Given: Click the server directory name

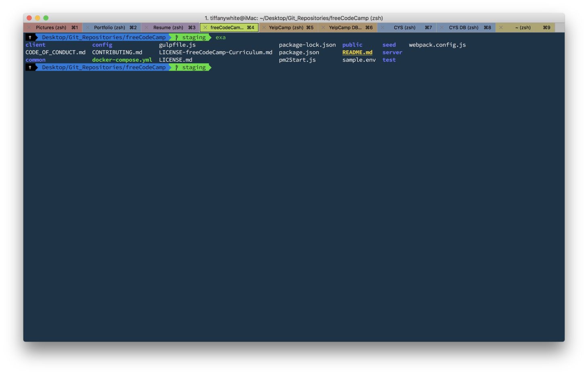Looking at the screenshot, I should point(392,52).
